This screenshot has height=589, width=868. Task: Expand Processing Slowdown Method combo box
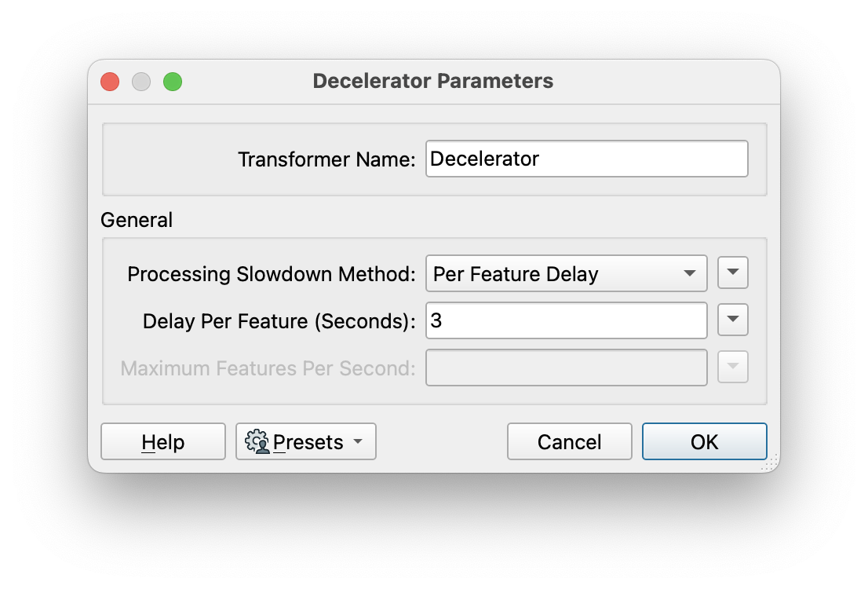click(567, 273)
